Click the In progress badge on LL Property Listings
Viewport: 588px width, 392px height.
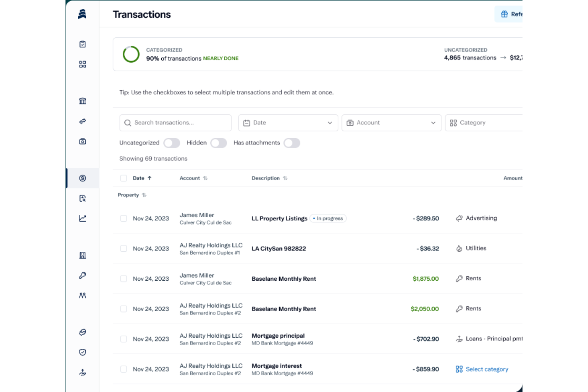point(328,218)
